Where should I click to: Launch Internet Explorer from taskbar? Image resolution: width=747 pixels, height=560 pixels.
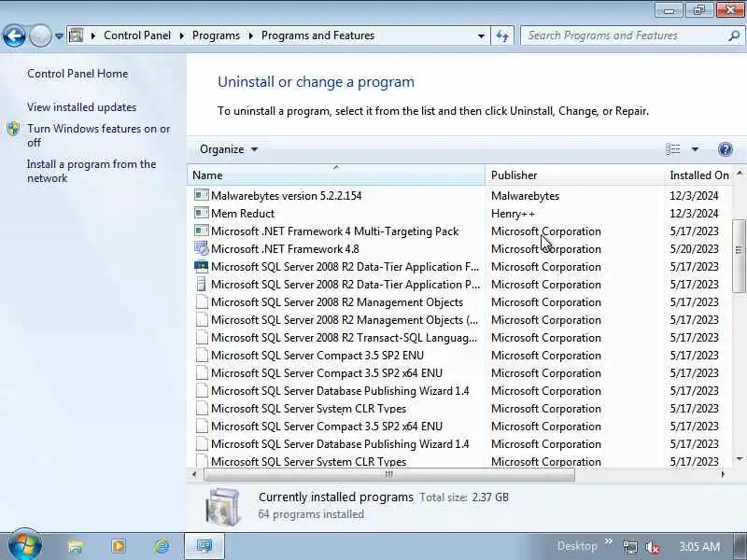pyautogui.click(x=162, y=546)
